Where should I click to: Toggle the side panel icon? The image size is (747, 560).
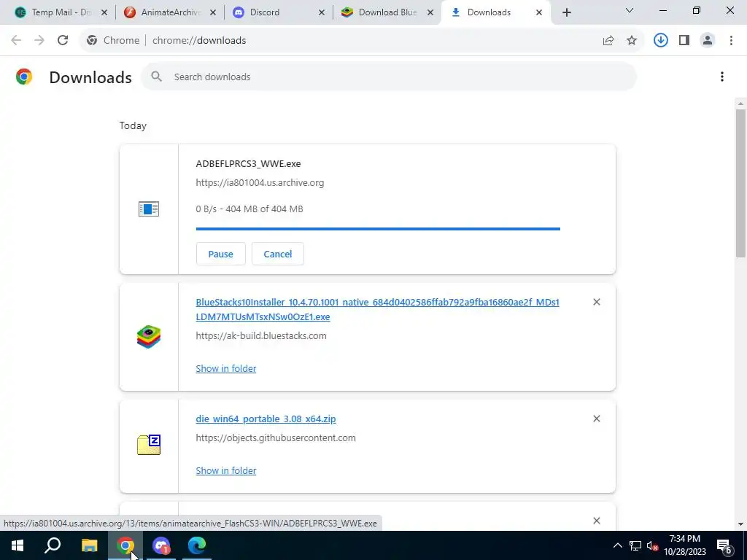684,41
